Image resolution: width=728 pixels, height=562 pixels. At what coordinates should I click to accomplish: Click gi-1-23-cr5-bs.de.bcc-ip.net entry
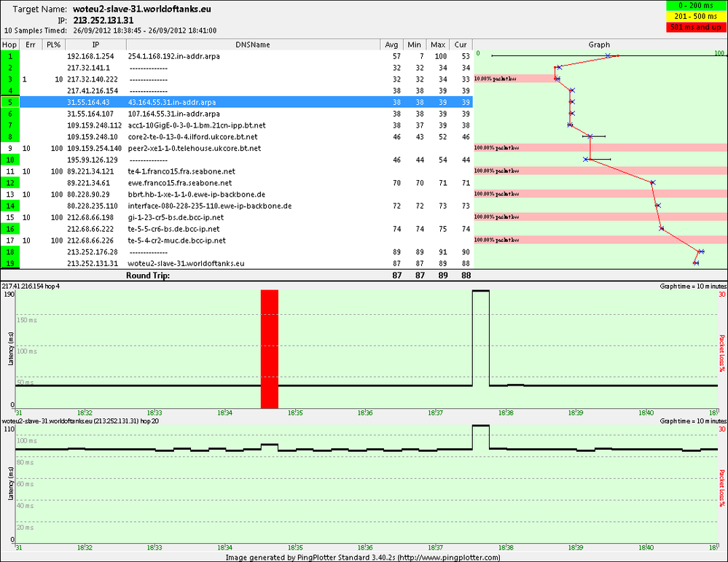pos(176,217)
